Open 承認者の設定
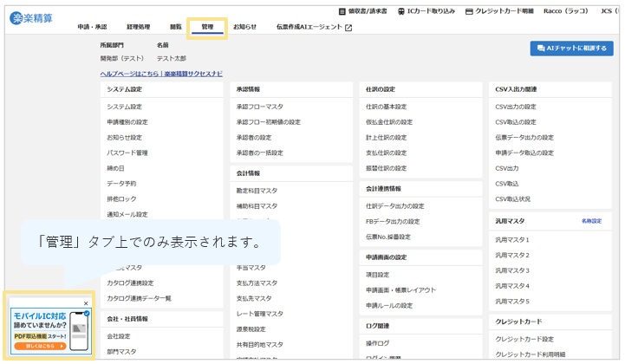This screenshot has width=625, height=364. coord(254,138)
